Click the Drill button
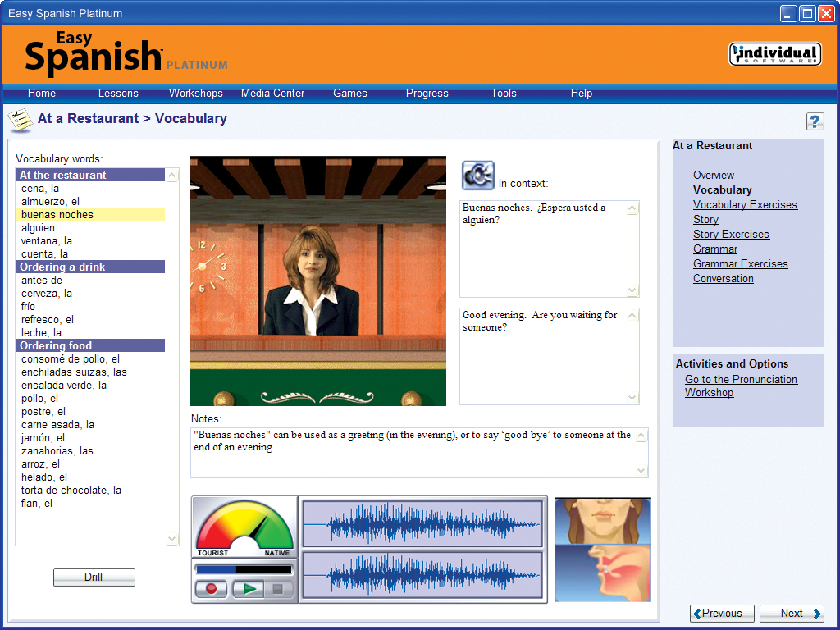840x630 pixels. click(x=94, y=577)
